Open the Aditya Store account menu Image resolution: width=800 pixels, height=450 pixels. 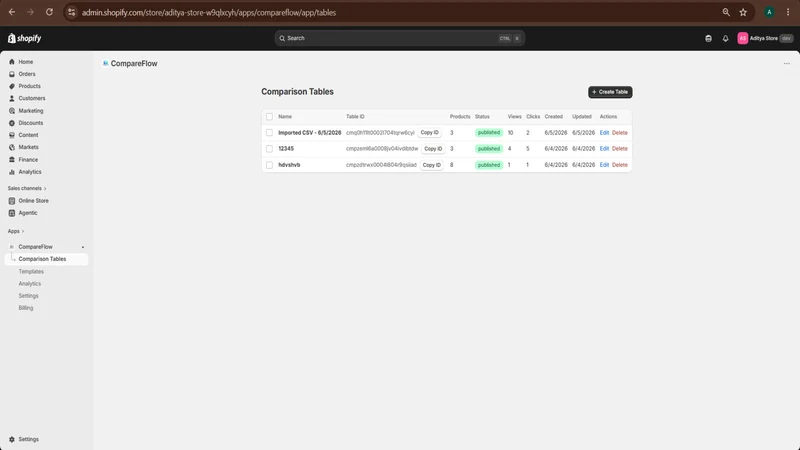pos(765,38)
